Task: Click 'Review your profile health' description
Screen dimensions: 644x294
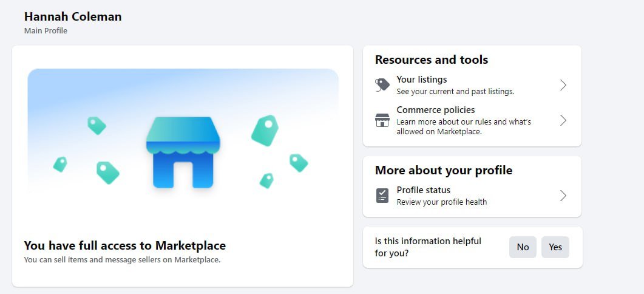Action: coord(441,202)
